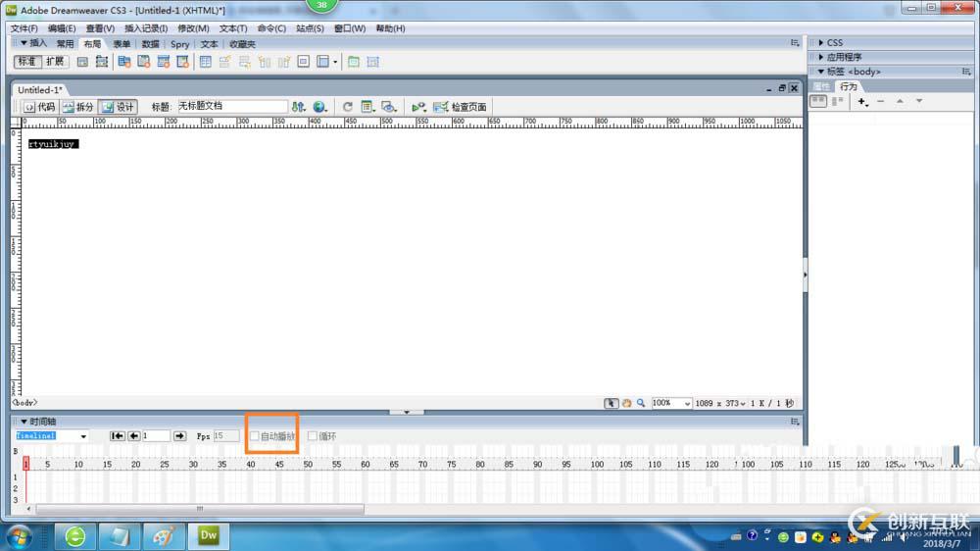This screenshot has height=551, width=980.
Task: Click the red playhead at frame 1
Action: tap(25, 464)
